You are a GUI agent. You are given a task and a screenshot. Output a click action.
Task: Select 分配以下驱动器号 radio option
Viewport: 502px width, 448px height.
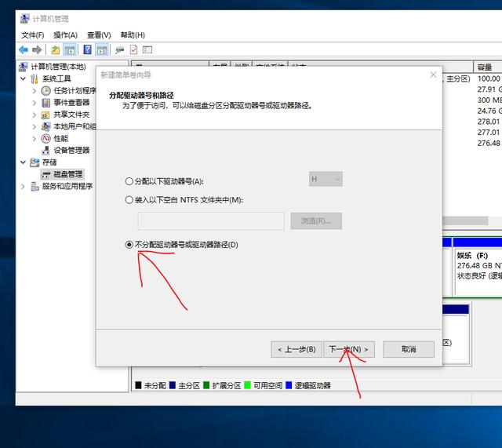(129, 181)
